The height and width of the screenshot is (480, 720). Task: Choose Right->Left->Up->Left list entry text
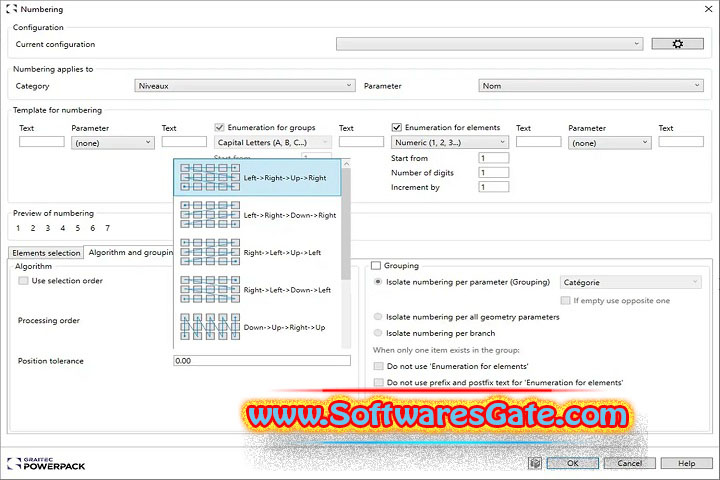coord(282,253)
